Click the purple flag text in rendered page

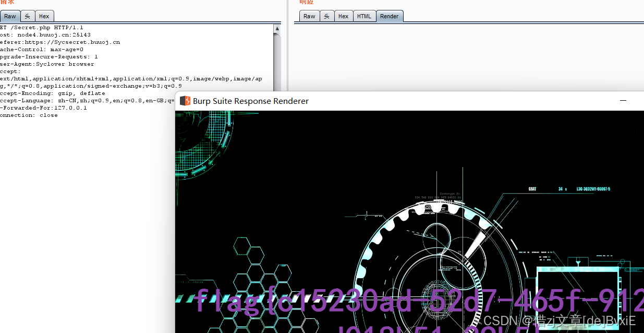click(419, 302)
